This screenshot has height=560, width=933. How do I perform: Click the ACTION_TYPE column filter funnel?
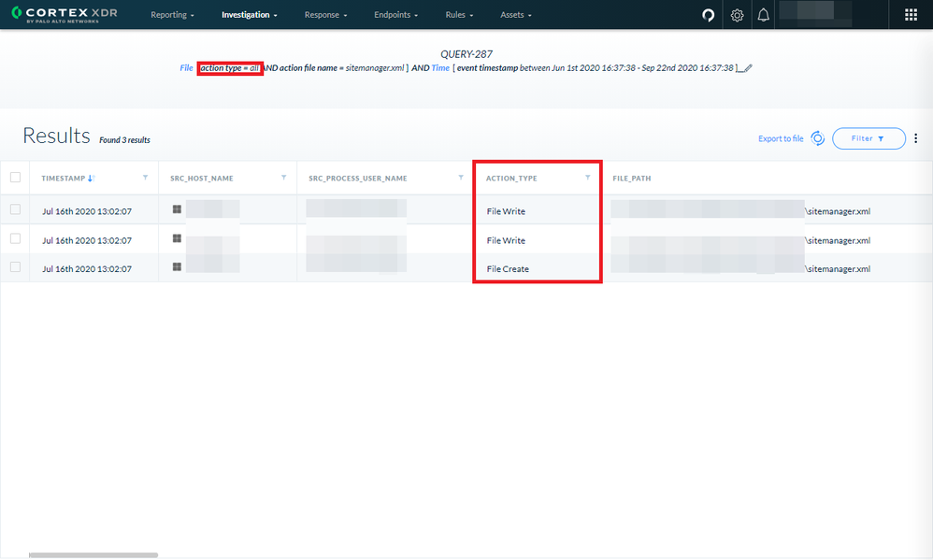tap(587, 178)
